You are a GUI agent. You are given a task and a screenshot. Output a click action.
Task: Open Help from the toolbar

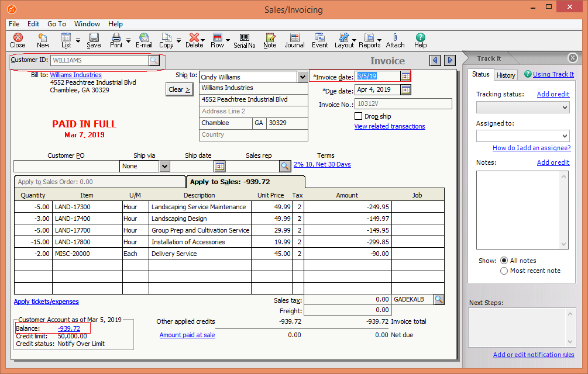coord(420,40)
